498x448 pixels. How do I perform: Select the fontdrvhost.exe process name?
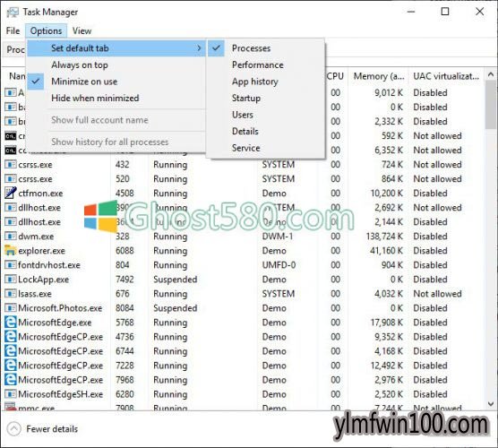[49, 265]
